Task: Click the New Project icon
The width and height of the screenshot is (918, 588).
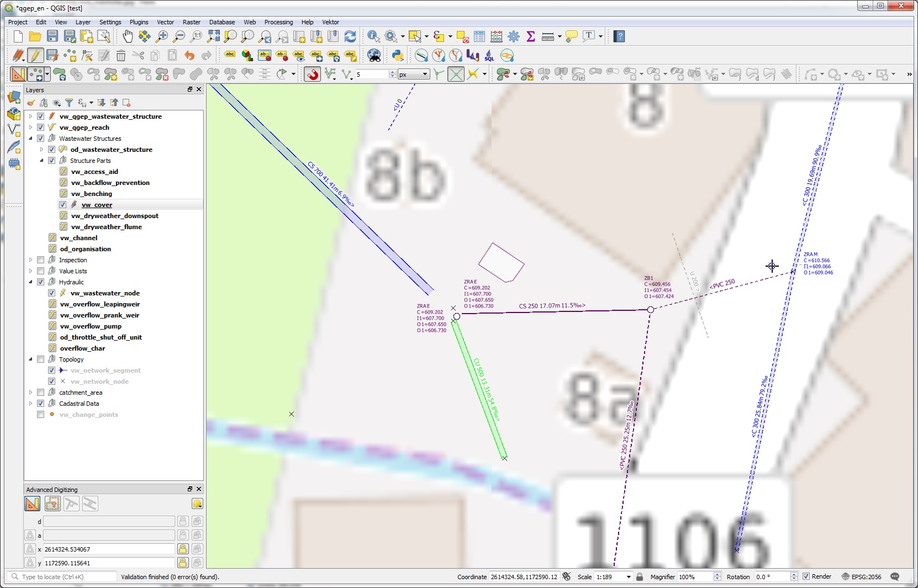Action: point(18,36)
